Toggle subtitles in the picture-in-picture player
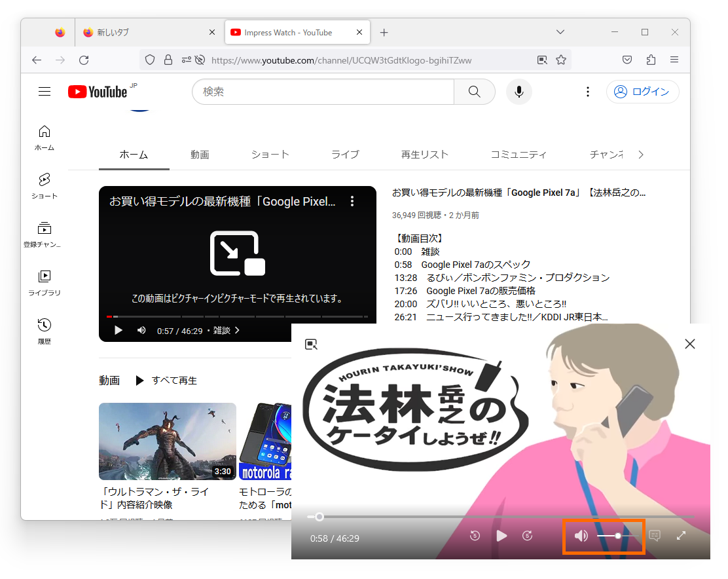This screenshot has height=579, width=728. (653, 536)
